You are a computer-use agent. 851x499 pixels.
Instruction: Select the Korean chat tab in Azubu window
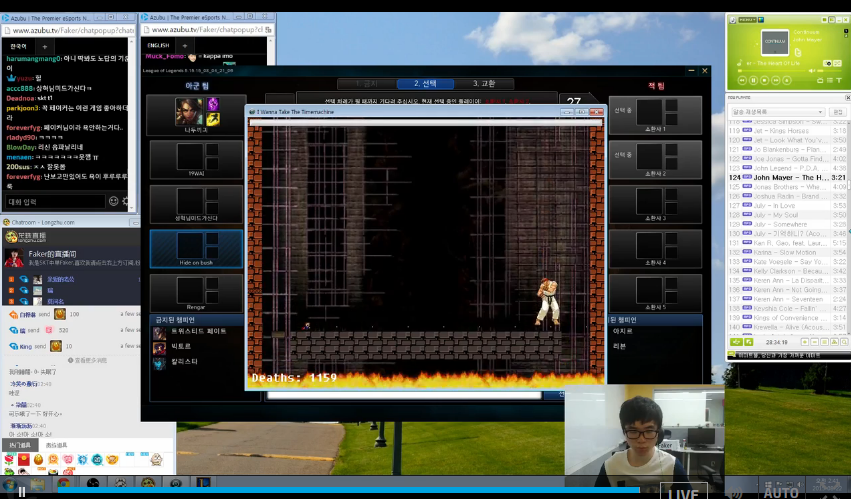18,46
